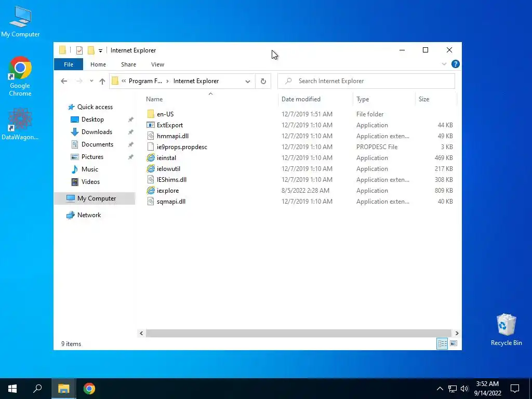
Task: Open the File ribbon tab
Action: (69, 64)
